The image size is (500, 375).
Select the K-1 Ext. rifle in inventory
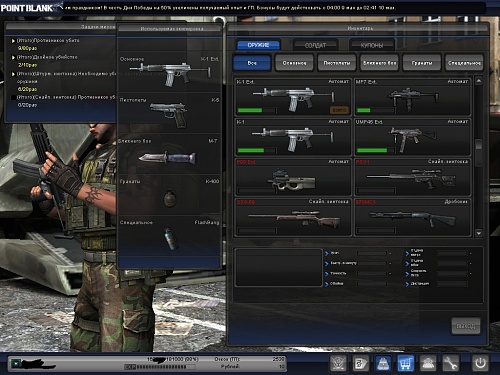point(293,97)
